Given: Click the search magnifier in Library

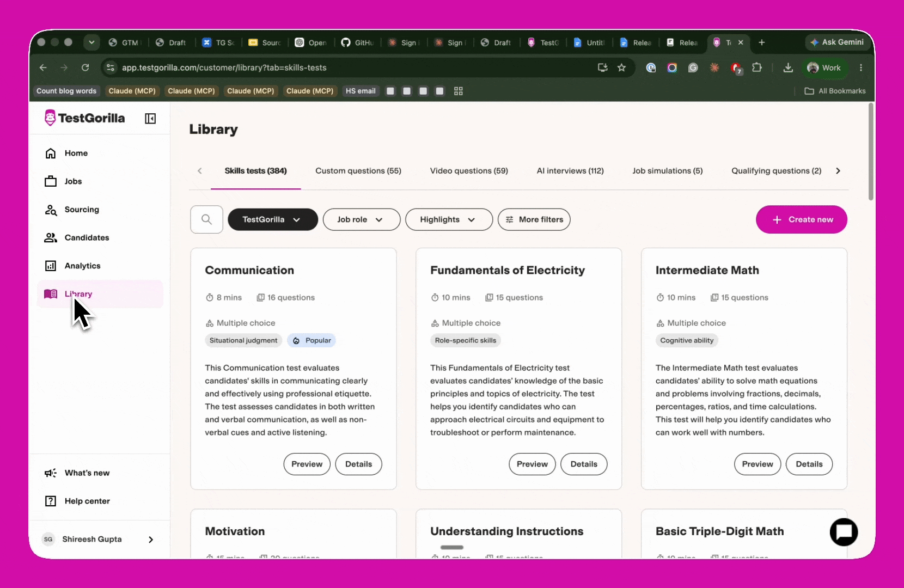Looking at the screenshot, I should (206, 219).
